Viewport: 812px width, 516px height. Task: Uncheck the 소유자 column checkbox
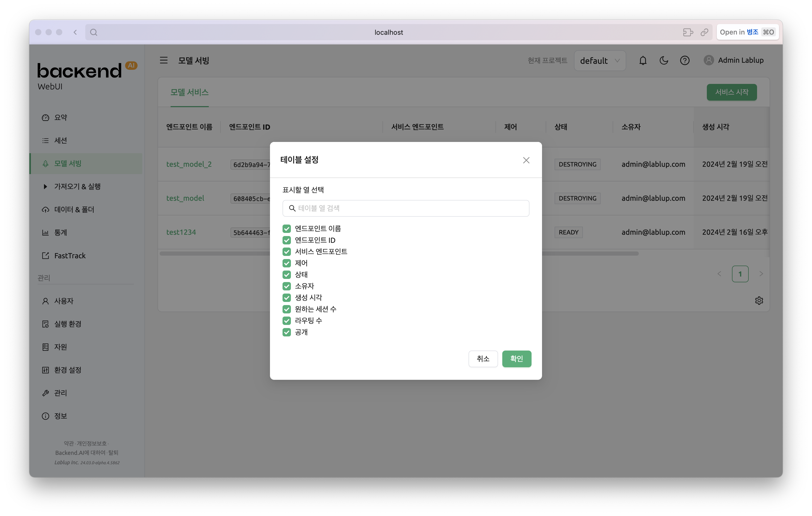pos(287,286)
